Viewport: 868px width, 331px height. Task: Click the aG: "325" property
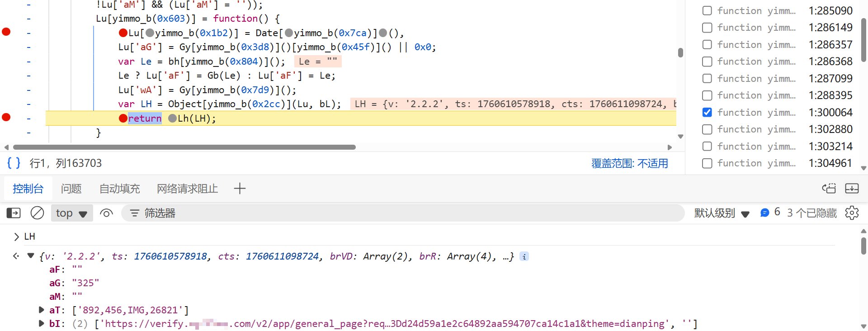pos(74,283)
